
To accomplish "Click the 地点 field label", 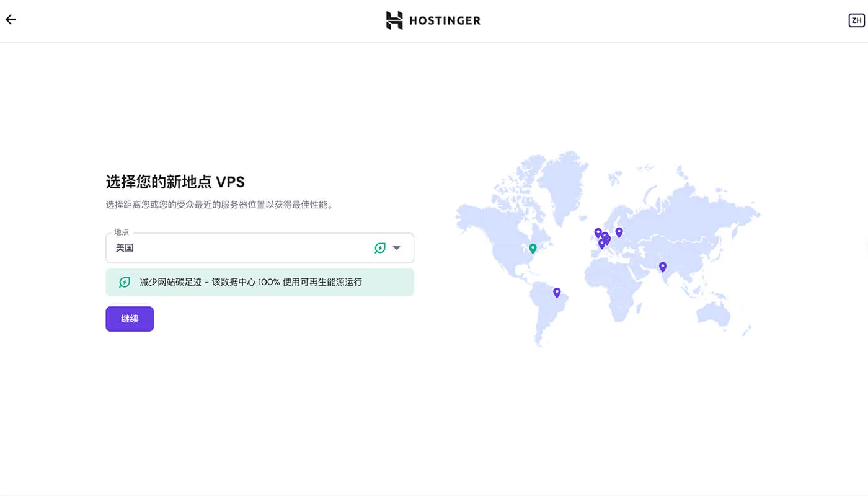I will coord(120,232).
